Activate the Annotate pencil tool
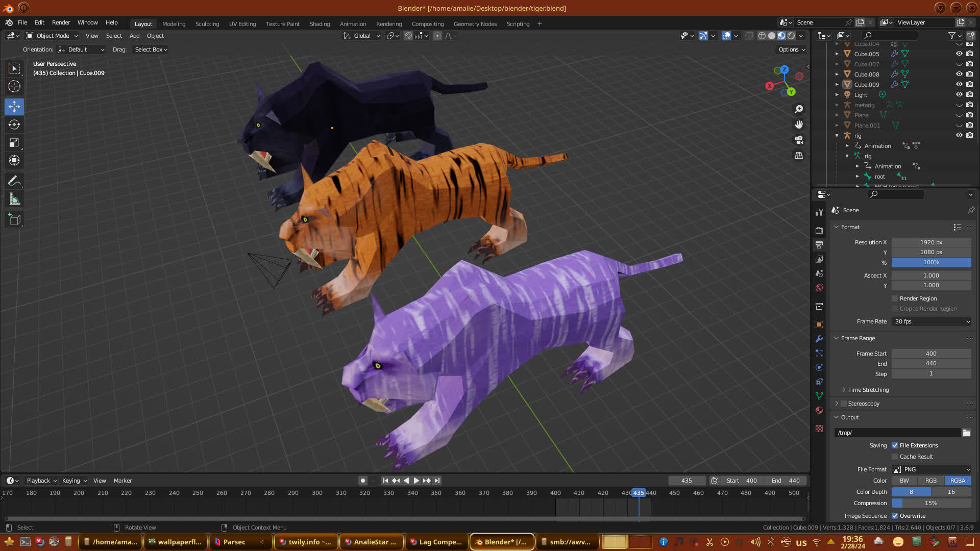This screenshot has height=551, width=980. coord(14,181)
